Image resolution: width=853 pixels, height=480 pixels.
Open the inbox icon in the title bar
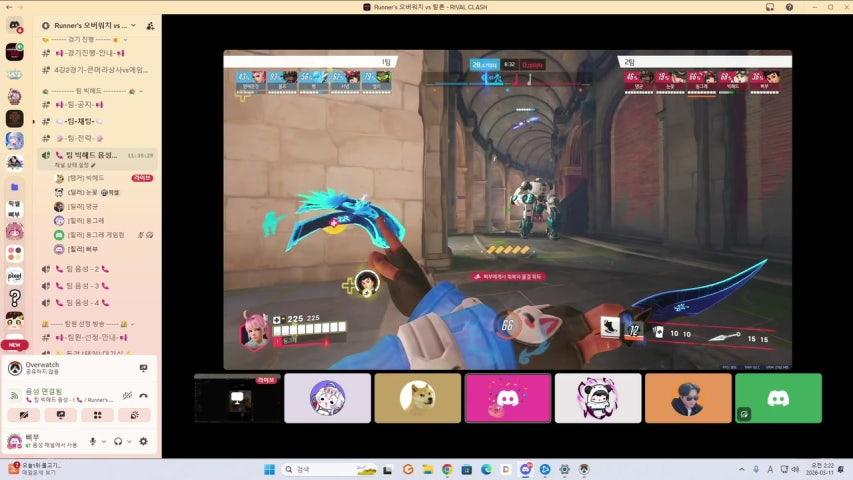coord(770,7)
